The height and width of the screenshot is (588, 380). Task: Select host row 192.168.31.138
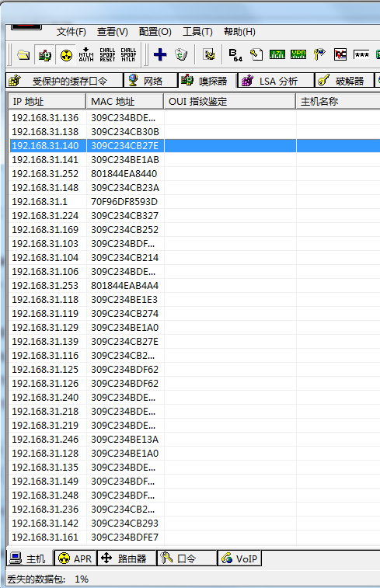pyautogui.click(x=194, y=131)
